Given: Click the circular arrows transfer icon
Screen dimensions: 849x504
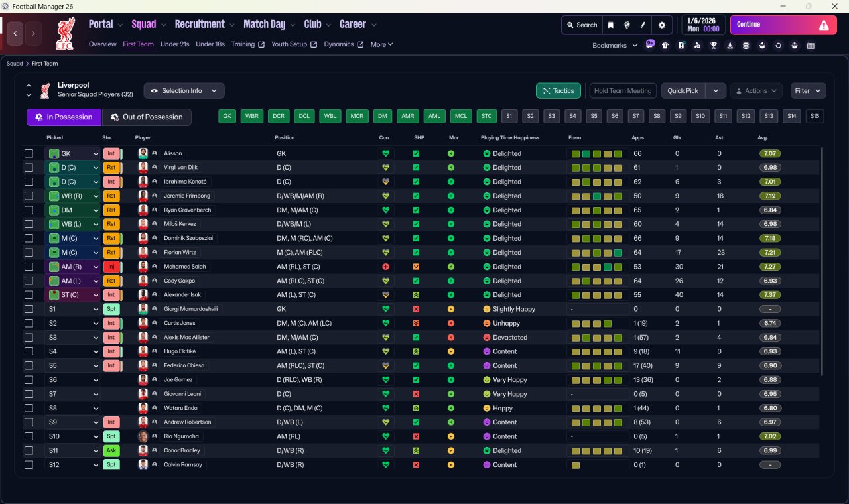Looking at the screenshot, I should pyautogui.click(x=778, y=46).
